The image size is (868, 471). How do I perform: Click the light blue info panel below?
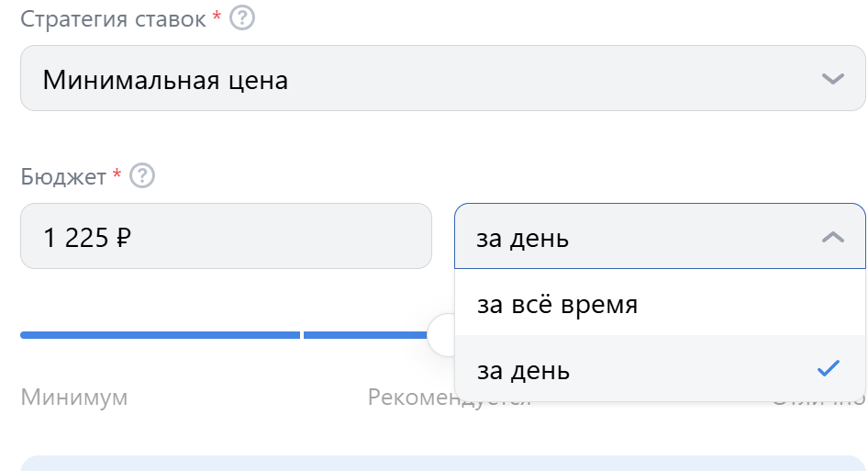click(x=442, y=463)
